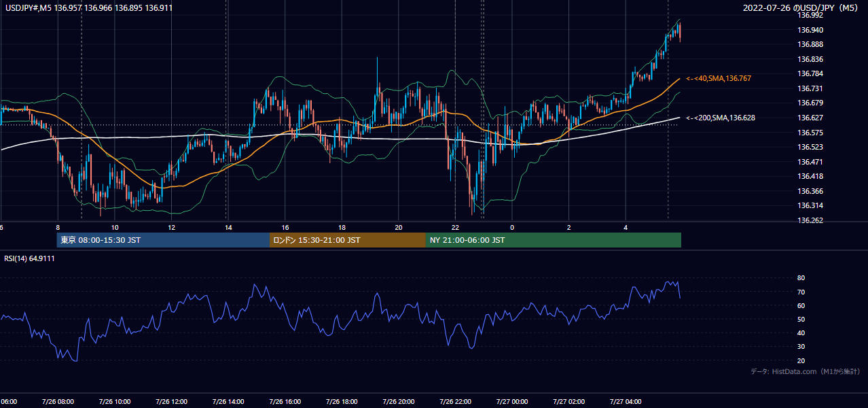868x408 pixels.
Task: Click hour label 22 below the candlestick chart
Action: [455, 227]
